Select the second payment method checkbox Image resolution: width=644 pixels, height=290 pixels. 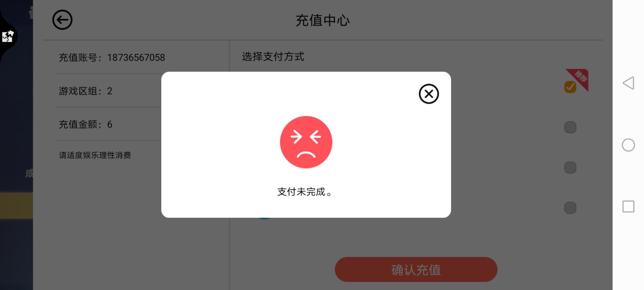(570, 127)
